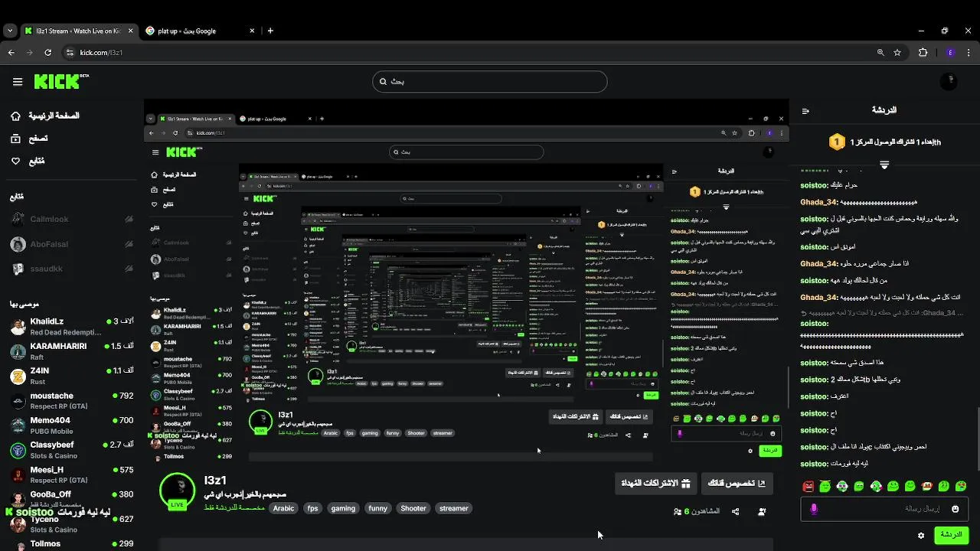980x551 pixels.
Task: Click the green الدردشة send button
Action: (951, 535)
